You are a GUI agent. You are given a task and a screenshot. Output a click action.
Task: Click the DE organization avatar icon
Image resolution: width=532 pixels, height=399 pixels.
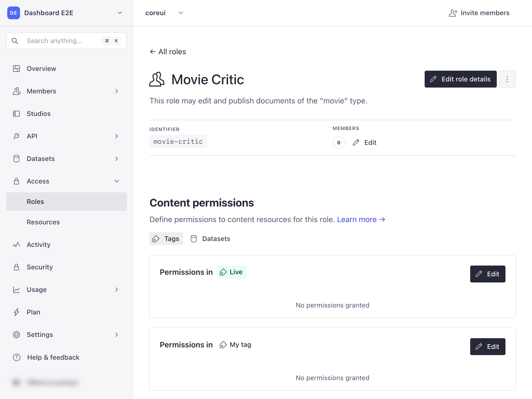click(13, 13)
